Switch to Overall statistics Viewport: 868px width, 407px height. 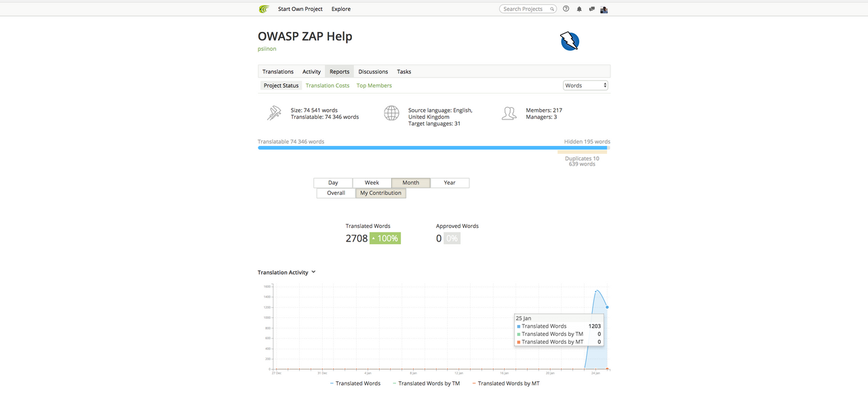tap(336, 193)
